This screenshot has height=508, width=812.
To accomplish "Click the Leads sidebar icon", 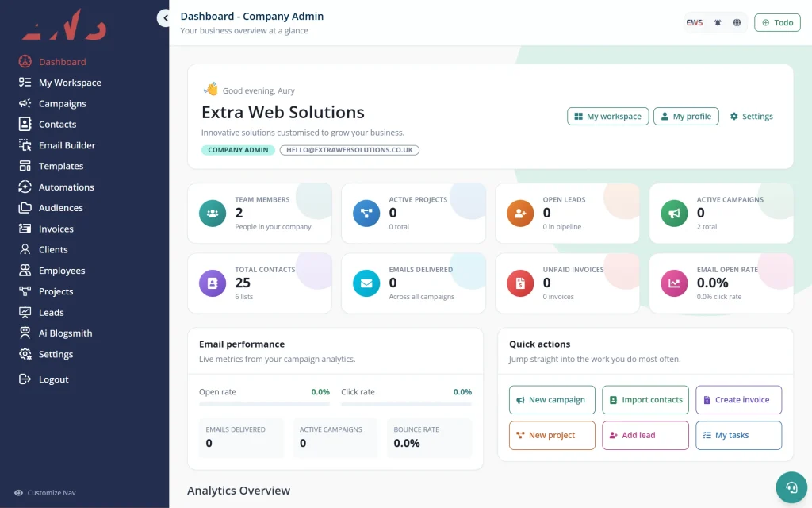I will (x=25, y=312).
